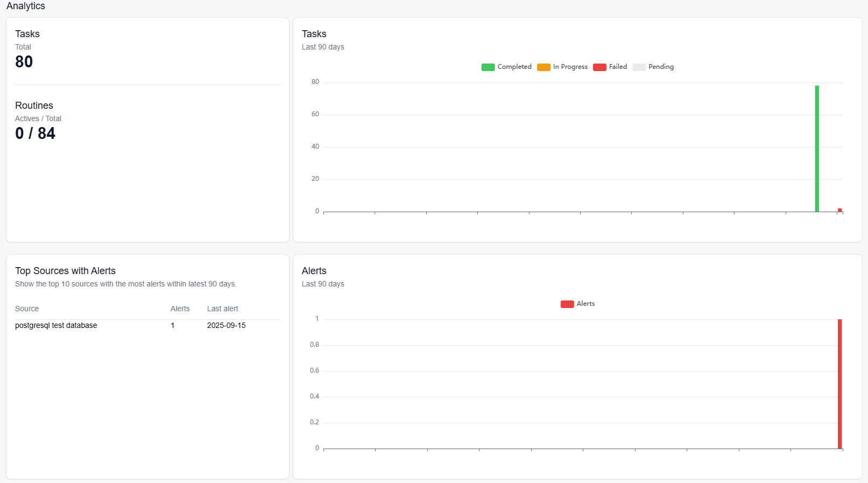Viewport: 868px width, 483px height.
Task: Click the Source column header
Action: (x=27, y=309)
